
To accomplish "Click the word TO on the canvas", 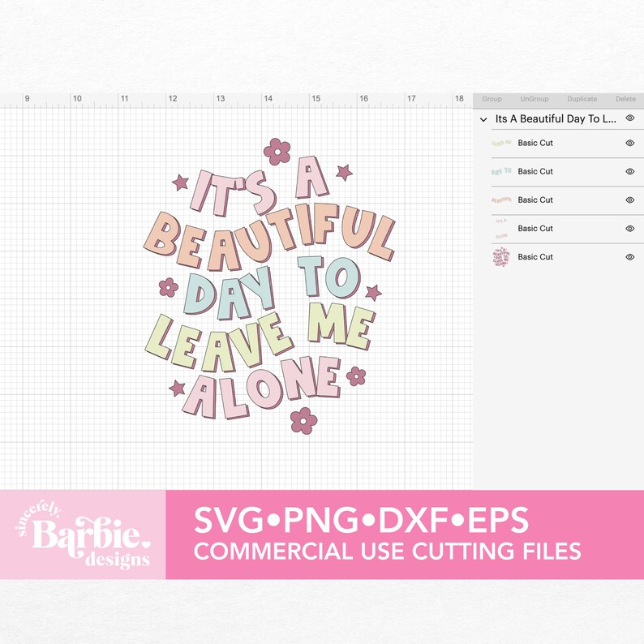I will point(329,277).
